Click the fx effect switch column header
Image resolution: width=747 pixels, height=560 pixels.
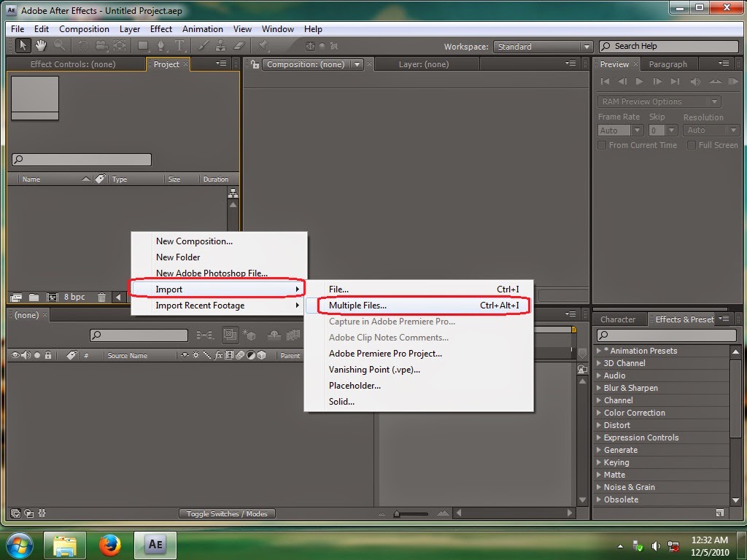218,355
